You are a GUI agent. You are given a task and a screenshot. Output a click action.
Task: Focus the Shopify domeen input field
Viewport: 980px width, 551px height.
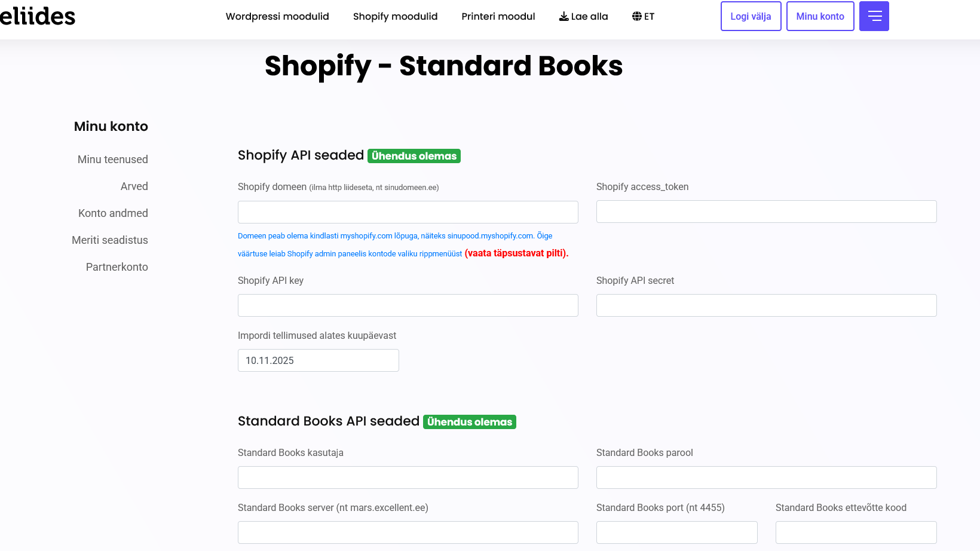(x=408, y=212)
